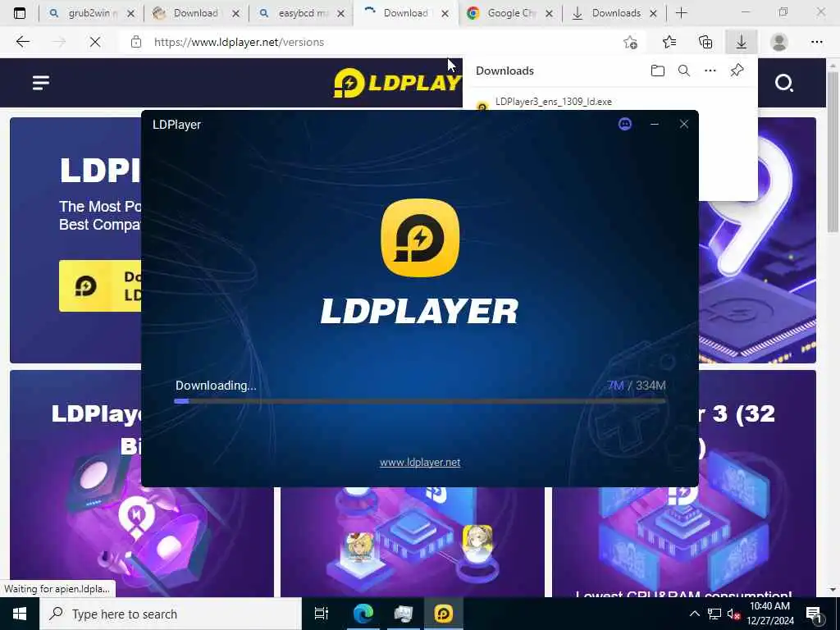Open the browser profile menu
840x630 pixels.
pyautogui.click(x=779, y=42)
